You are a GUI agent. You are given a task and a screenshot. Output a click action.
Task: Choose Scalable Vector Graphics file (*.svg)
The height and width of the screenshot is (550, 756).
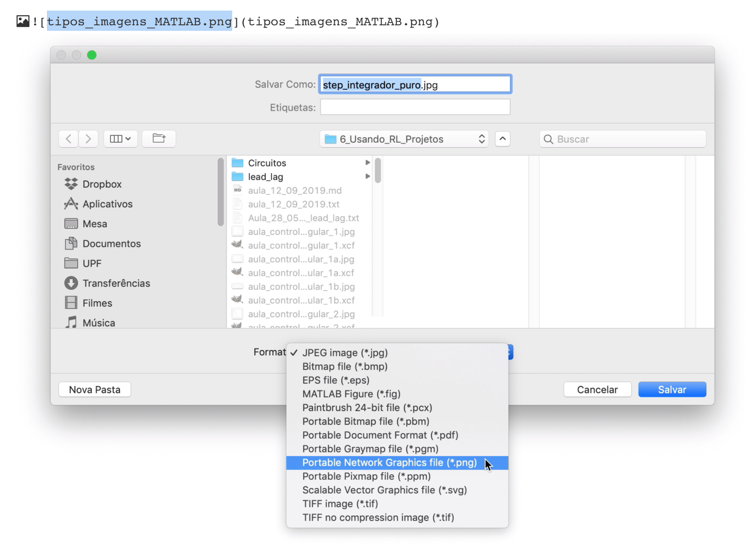pos(397,490)
